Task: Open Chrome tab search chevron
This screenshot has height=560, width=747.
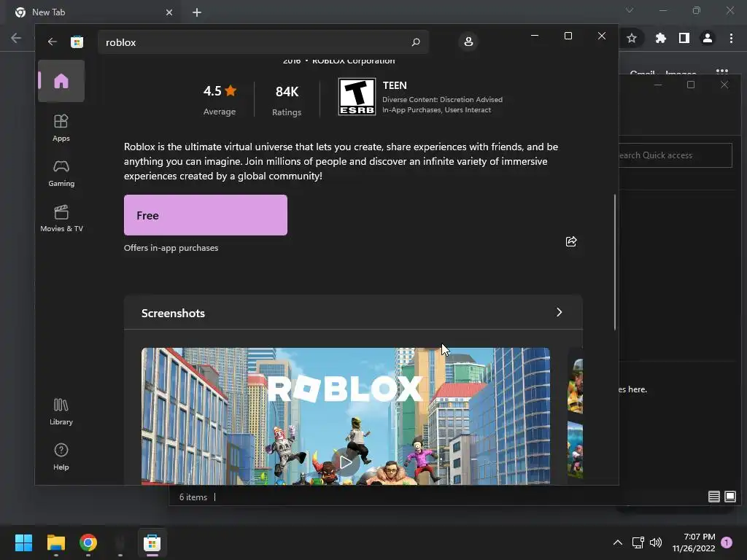Action: tap(630, 10)
